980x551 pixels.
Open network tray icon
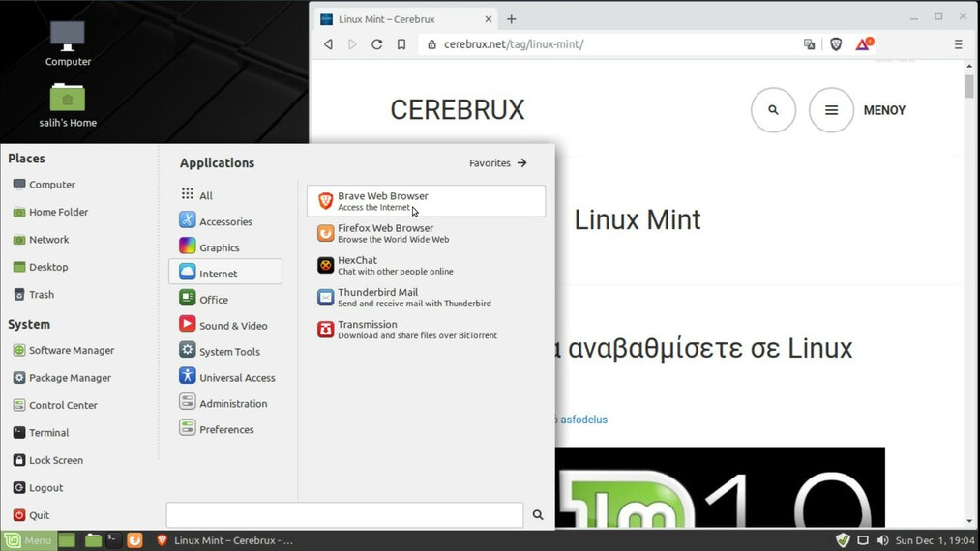[x=863, y=540]
